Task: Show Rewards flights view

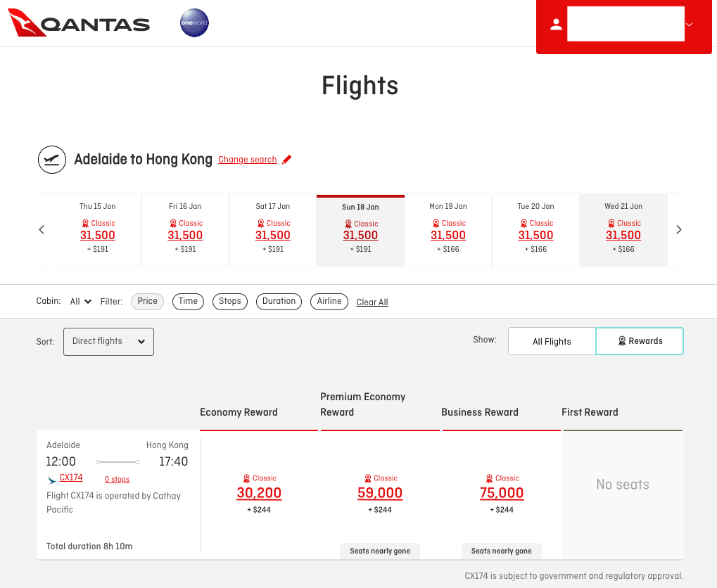Action: (x=640, y=341)
